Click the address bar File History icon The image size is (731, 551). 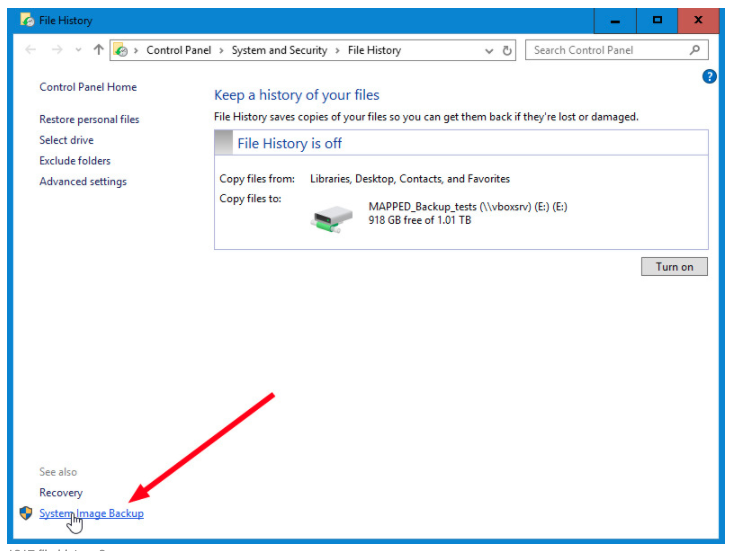(121, 50)
